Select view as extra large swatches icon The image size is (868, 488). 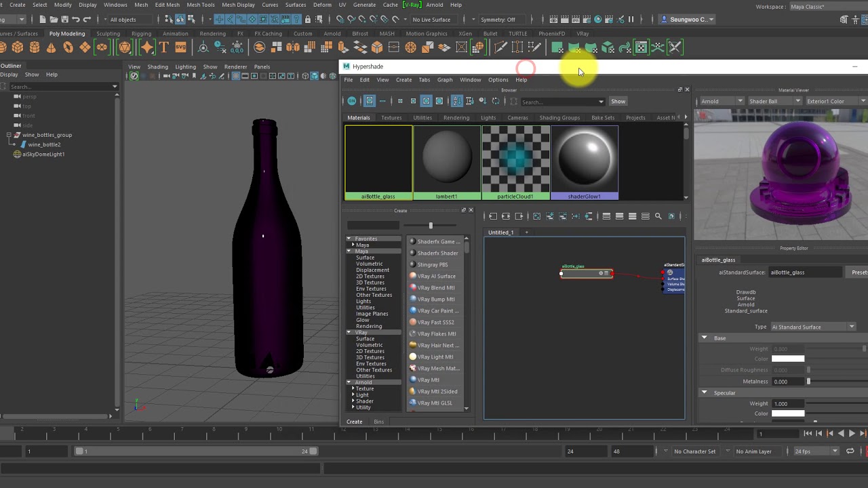coord(439,102)
